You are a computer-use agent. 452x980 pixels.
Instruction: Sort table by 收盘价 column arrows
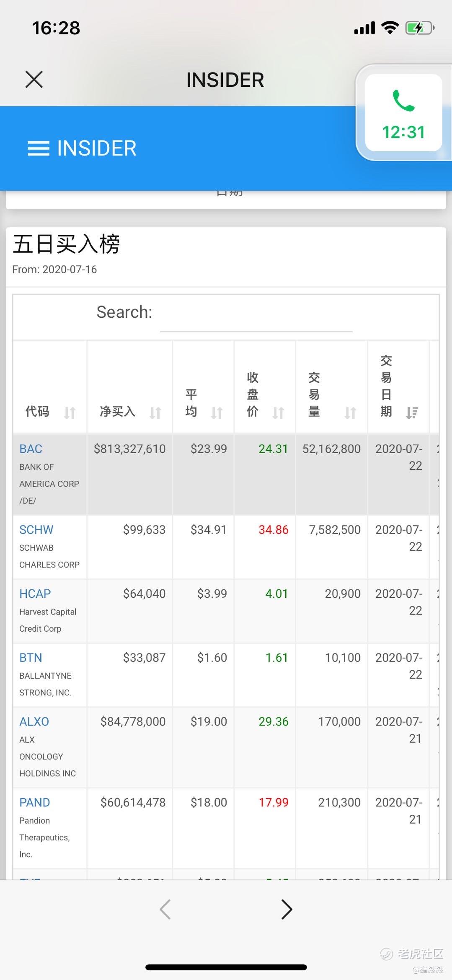coord(278,413)
